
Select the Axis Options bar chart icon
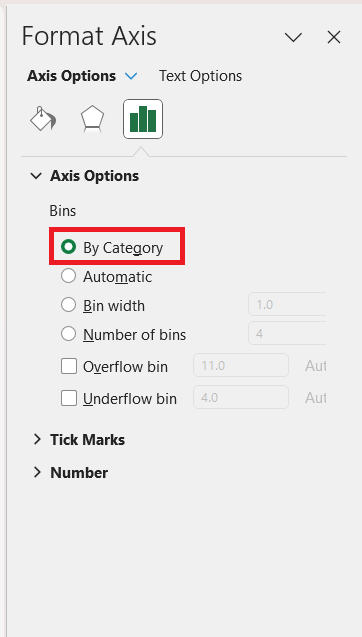pyautogui.click(x=143, y=119)
